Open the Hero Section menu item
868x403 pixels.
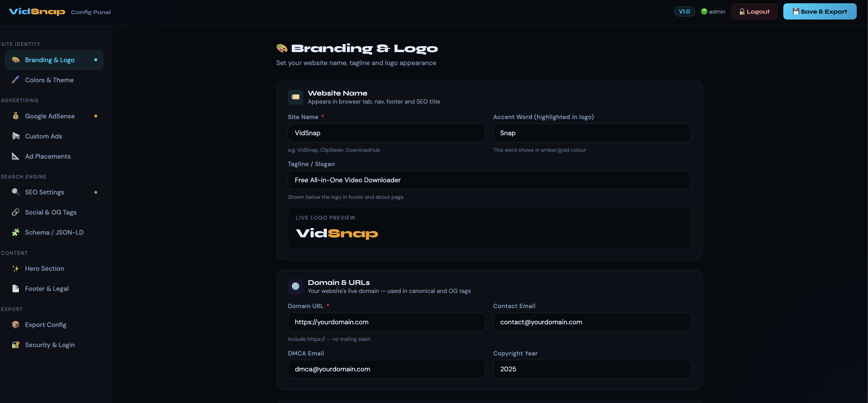[x=44, y=268]
